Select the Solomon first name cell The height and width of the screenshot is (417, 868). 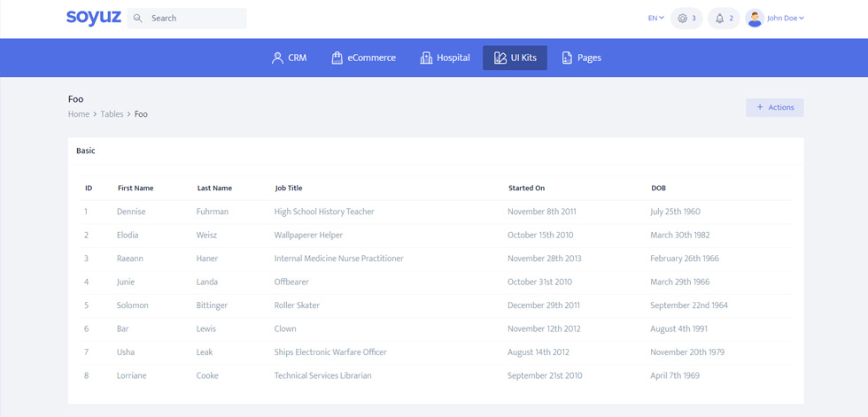click(x=132, y=305)
